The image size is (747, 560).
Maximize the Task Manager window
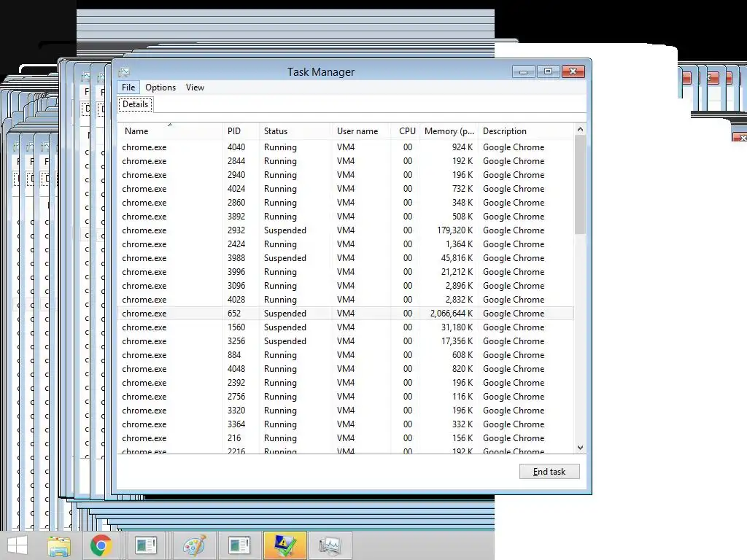tap(549, 71)
